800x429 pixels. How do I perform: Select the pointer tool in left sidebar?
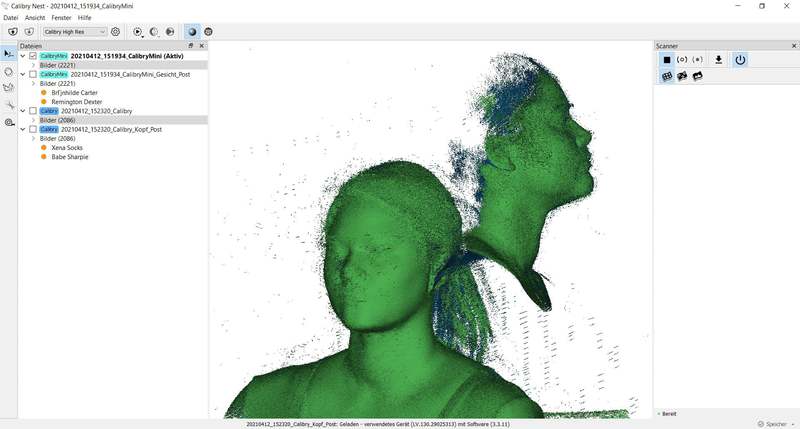point(9,52)
